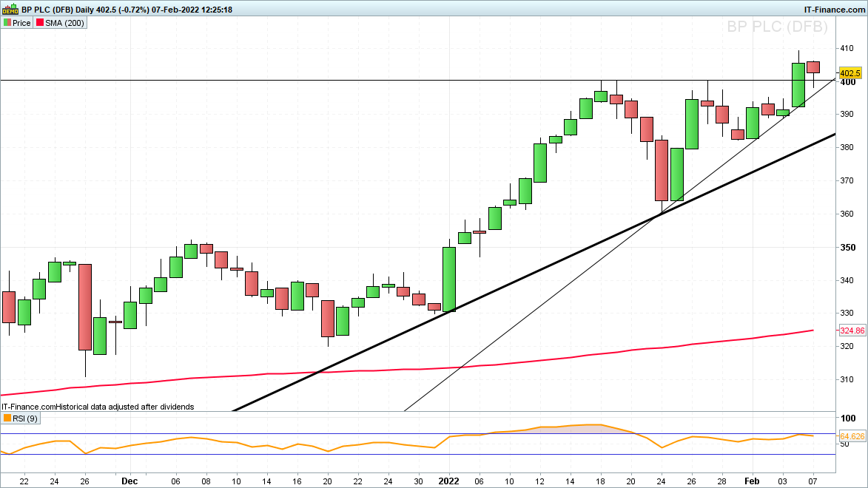Open the Price legend label
Screen dimensions: 868x488
(21, 23)
